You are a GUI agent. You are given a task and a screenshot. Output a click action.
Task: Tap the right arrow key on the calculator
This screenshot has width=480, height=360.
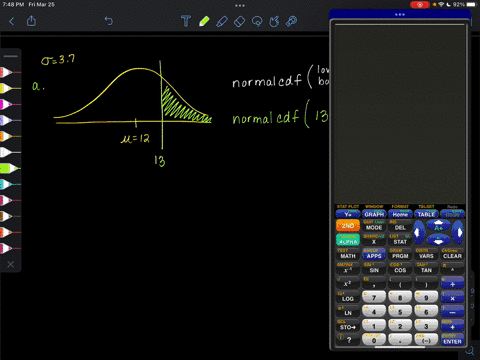pos(459,233)
